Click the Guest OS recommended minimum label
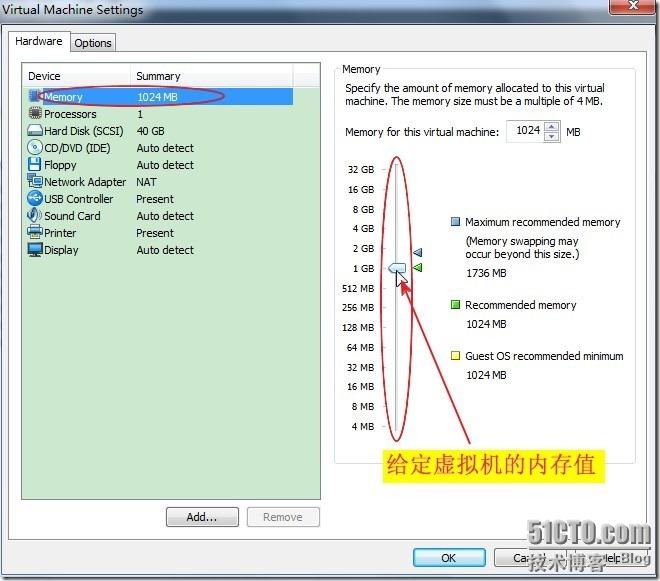Screen dimensions: 660x581 pyautogui.click(x=544, y=356)
